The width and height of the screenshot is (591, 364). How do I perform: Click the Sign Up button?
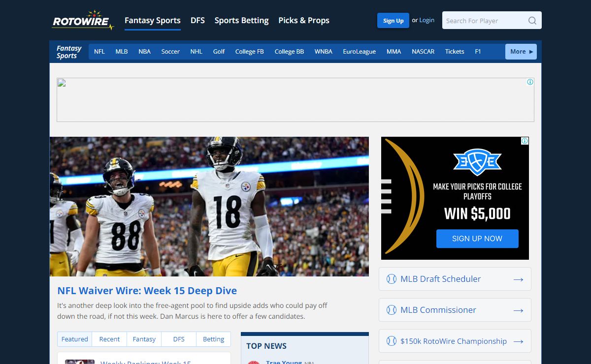coord(393,21)
